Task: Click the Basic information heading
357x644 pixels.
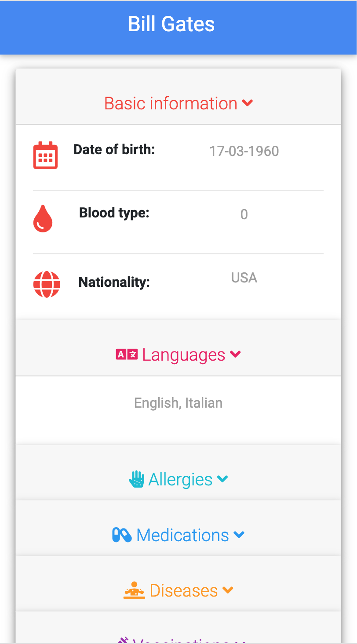Action: (x=171, y=104)
